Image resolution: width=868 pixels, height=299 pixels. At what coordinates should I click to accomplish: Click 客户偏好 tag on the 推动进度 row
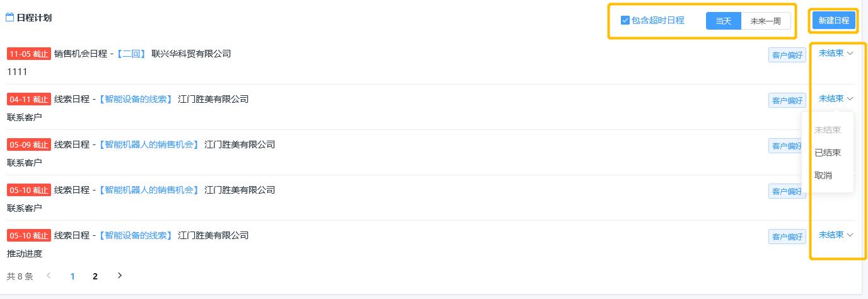pyautogui.click(x=787, y=237)
